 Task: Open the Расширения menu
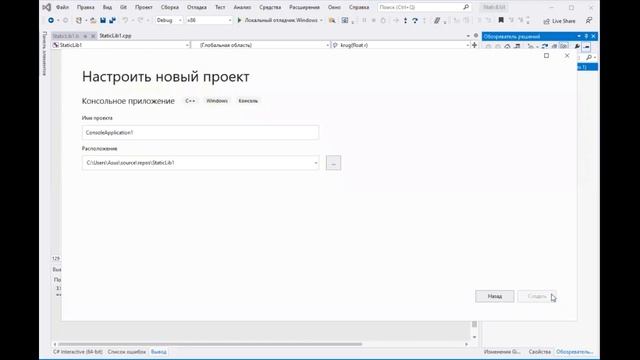click(304, 7)
